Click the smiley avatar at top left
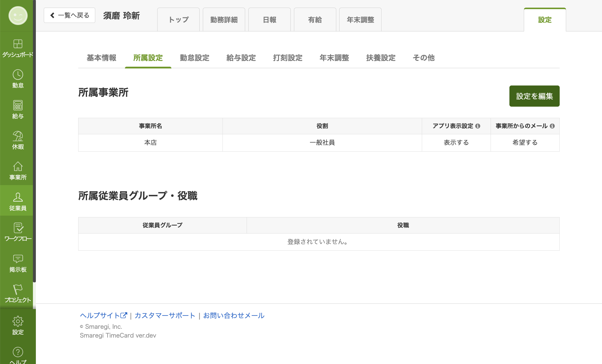The height and width of the screenshot is (364, 602). point(18,16)
